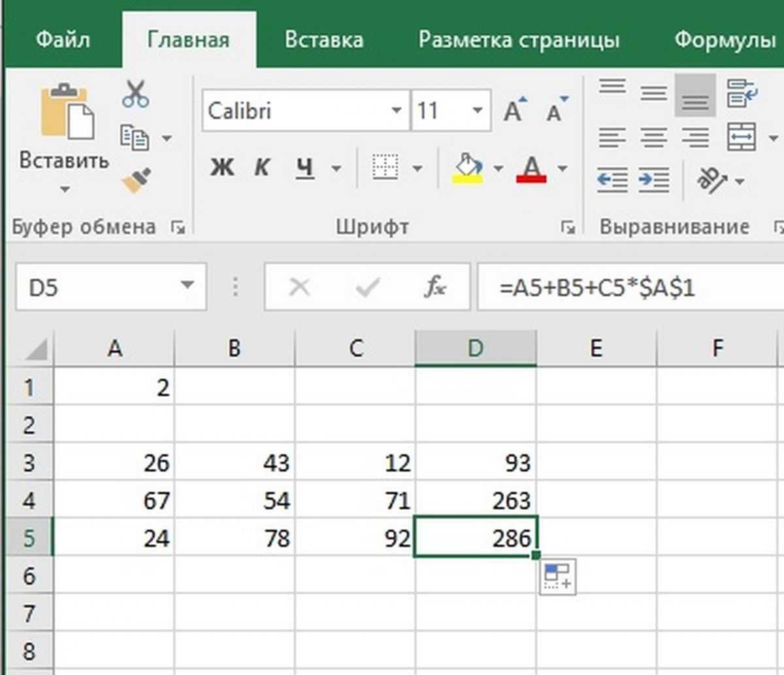Decrease indent icon
This screenshot has width=784, height=675.
612,180
